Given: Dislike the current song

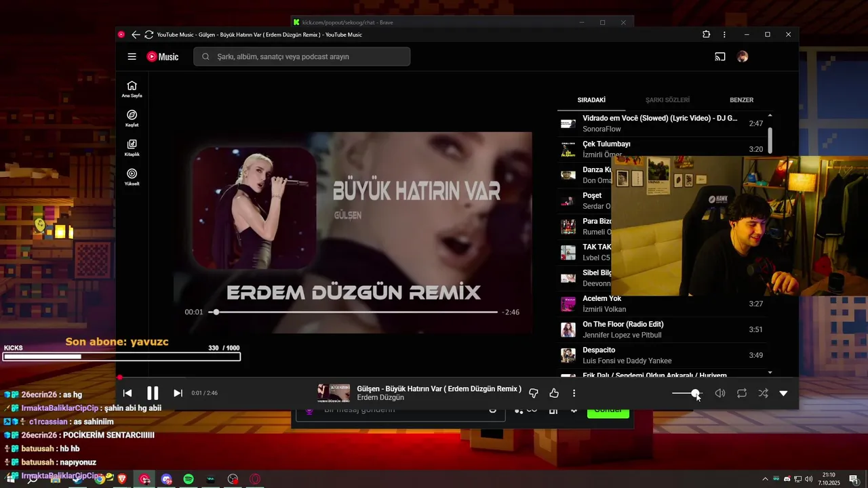Looking at the screenshot, I should pos(533,393).
